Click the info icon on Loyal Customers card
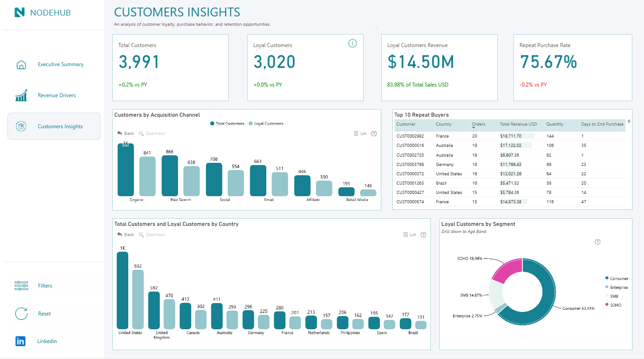 point(352,43)
